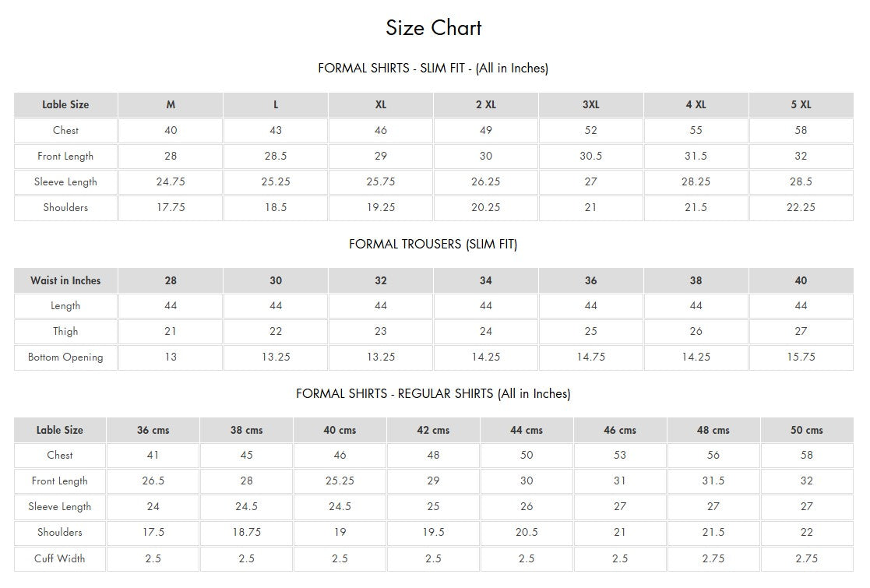
Task: Click the 2 XL column header
Action: 485,105
